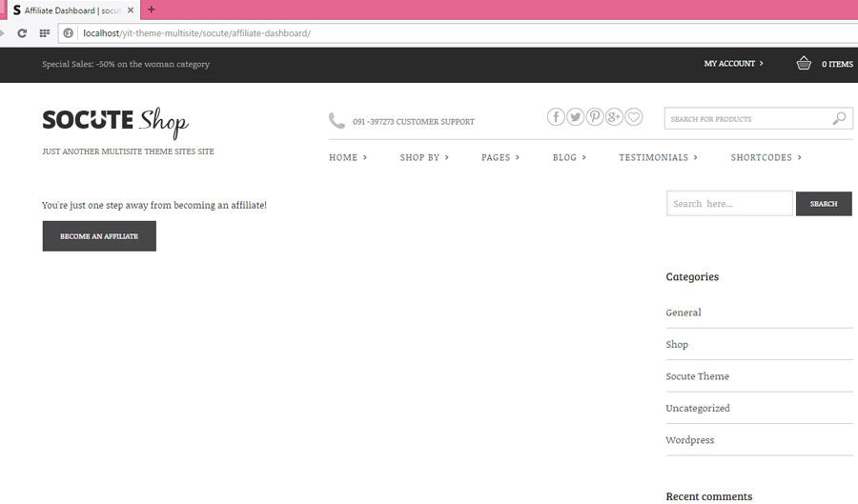This screenshot has height=504, width=858.
Task: Expand the Shop By menu
Action: 424,157
